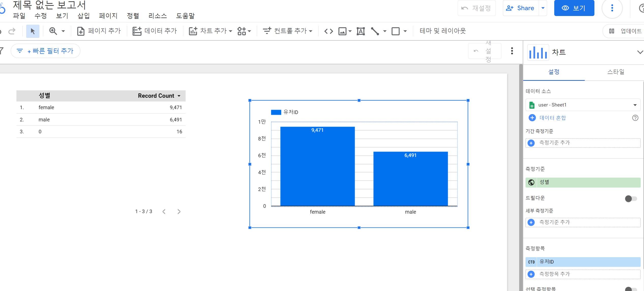The image size is (644, 291).
Task: Open line type dropdown arrow
Action: 385,31
